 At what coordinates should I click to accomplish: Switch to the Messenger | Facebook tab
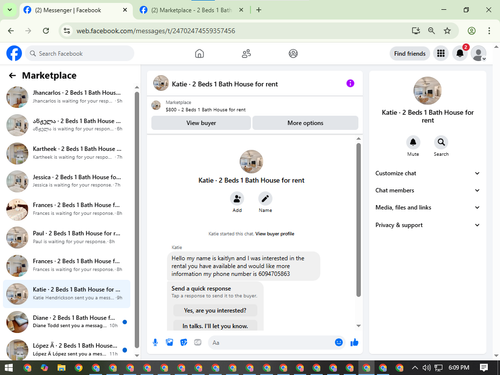point(75,10)
